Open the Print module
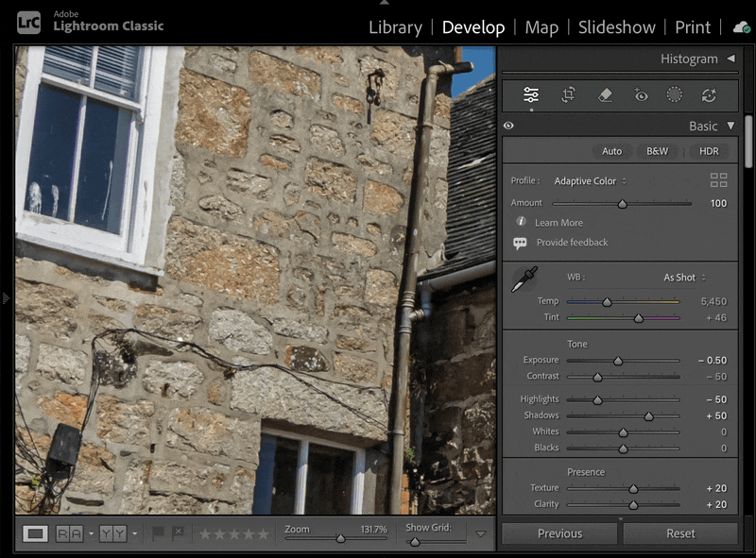Image resolution: width=756 pixels, height=558 pixels. 693,27
